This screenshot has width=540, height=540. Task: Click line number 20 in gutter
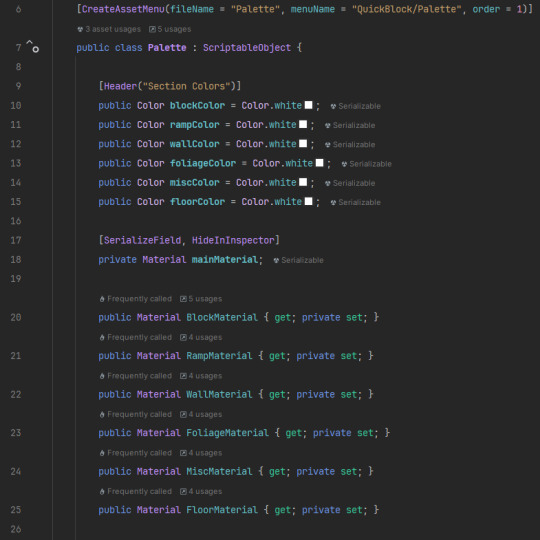pos(15,317)
